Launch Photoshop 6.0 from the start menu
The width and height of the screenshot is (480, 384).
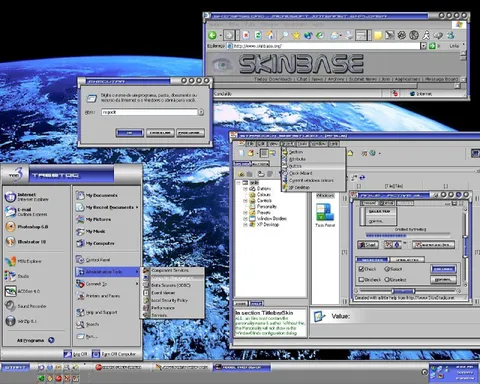(27, 227)
